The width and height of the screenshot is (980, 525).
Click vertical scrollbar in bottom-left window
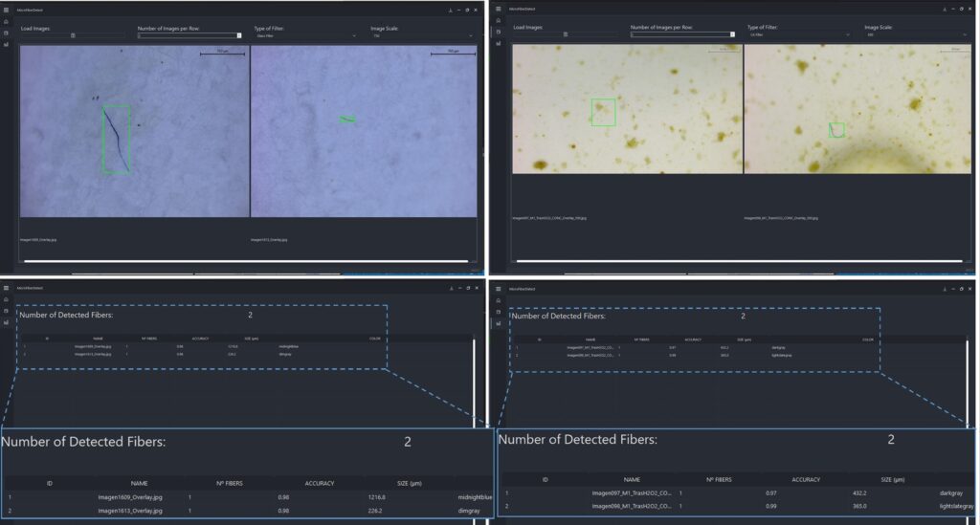pos(473,383)
